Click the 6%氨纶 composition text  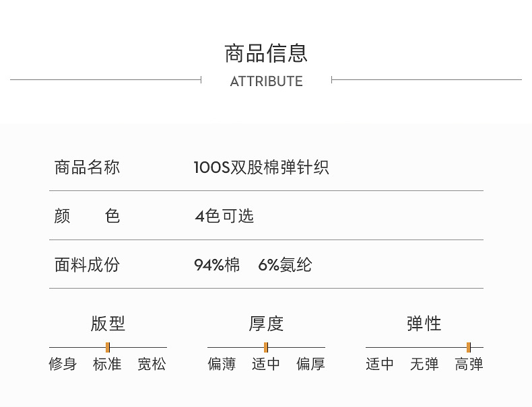(285, 264)
